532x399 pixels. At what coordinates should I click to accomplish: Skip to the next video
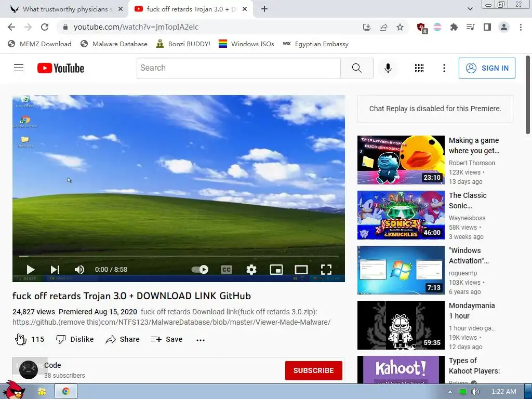tap(55, 270)
